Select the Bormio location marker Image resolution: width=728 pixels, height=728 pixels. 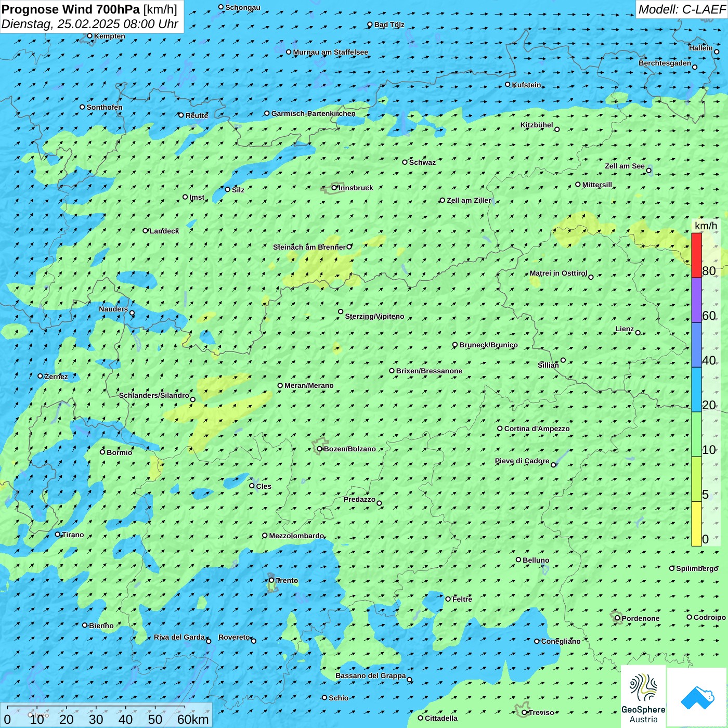pyautogui.click(x=102, y=452)
